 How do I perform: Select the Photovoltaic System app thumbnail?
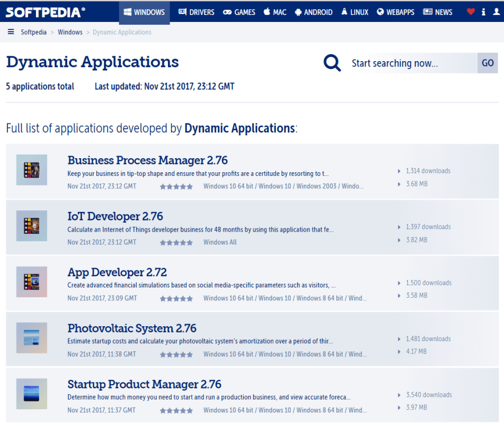tap(32, 338)
